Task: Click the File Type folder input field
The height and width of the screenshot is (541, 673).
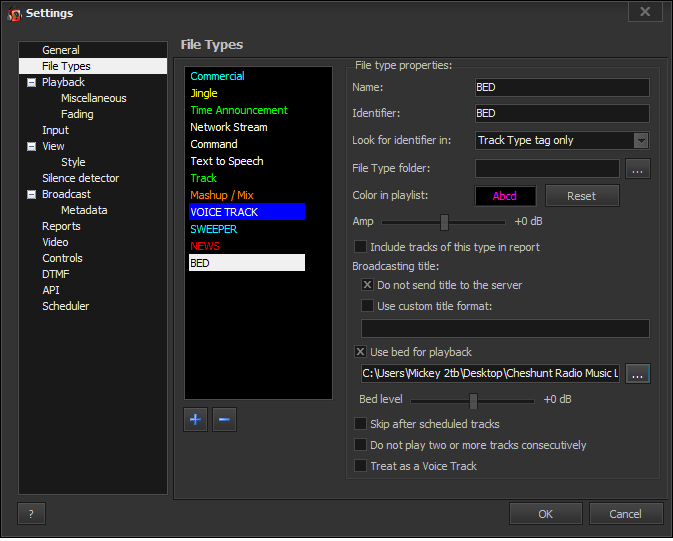Action: coord(547,170)
